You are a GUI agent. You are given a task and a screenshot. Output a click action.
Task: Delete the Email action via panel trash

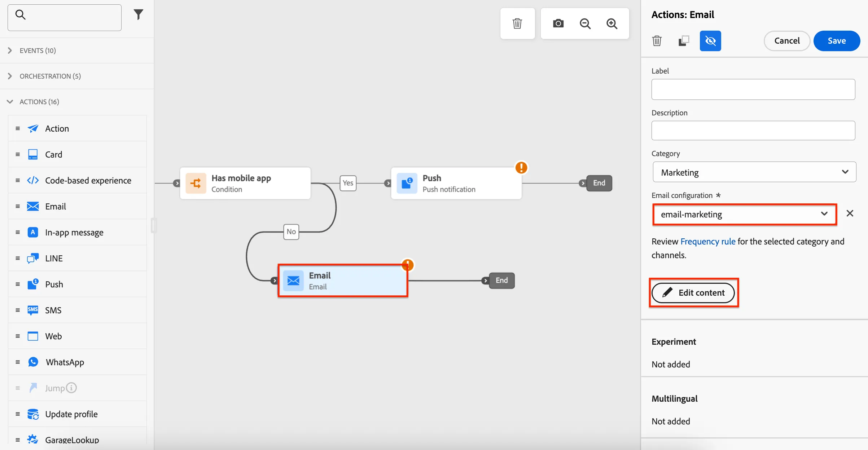pyautogui.click(x=657, y=41)
